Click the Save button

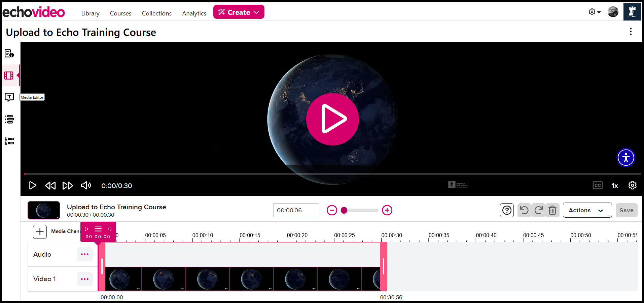coord(626,210)
